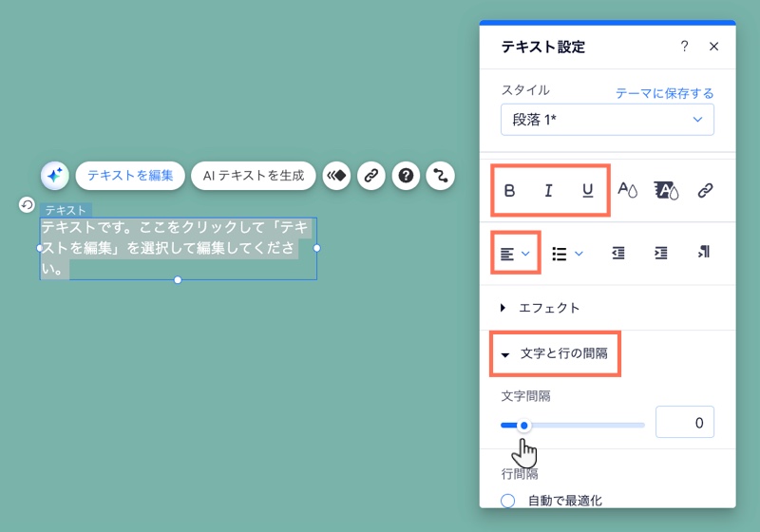760x532 pixels.
Task: Open the text color picker icon
Action: pos(627,190)
